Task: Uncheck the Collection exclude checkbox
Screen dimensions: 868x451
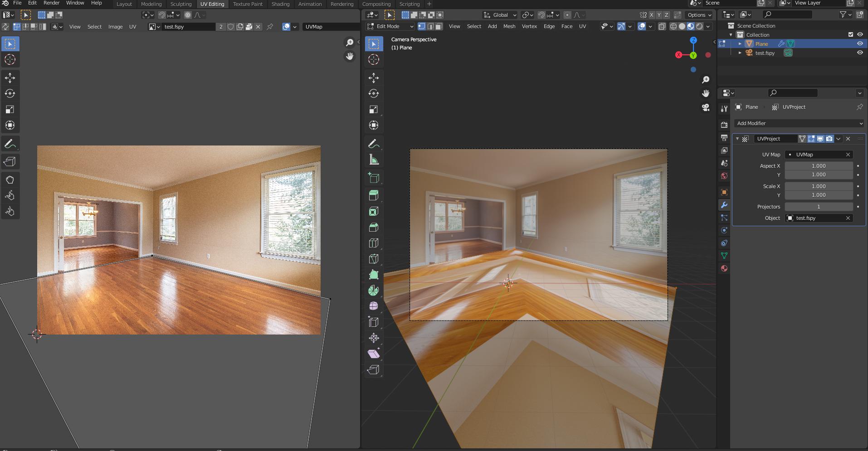Action: [851, 34]
